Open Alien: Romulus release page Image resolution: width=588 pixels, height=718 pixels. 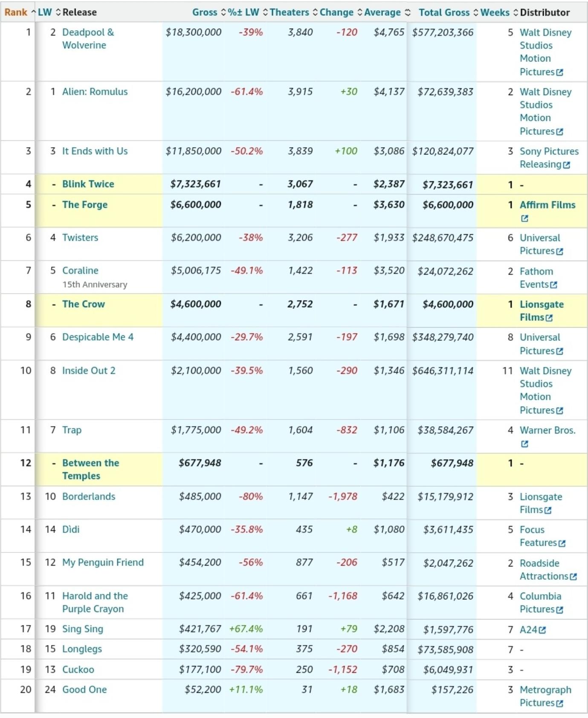click(x=95, y=91)
